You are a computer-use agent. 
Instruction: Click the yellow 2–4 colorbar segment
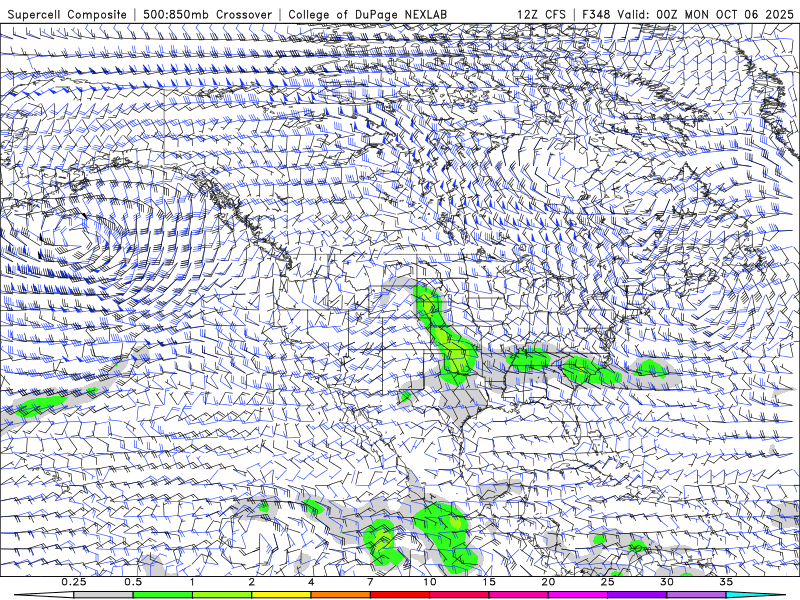(x=281, y=595)
